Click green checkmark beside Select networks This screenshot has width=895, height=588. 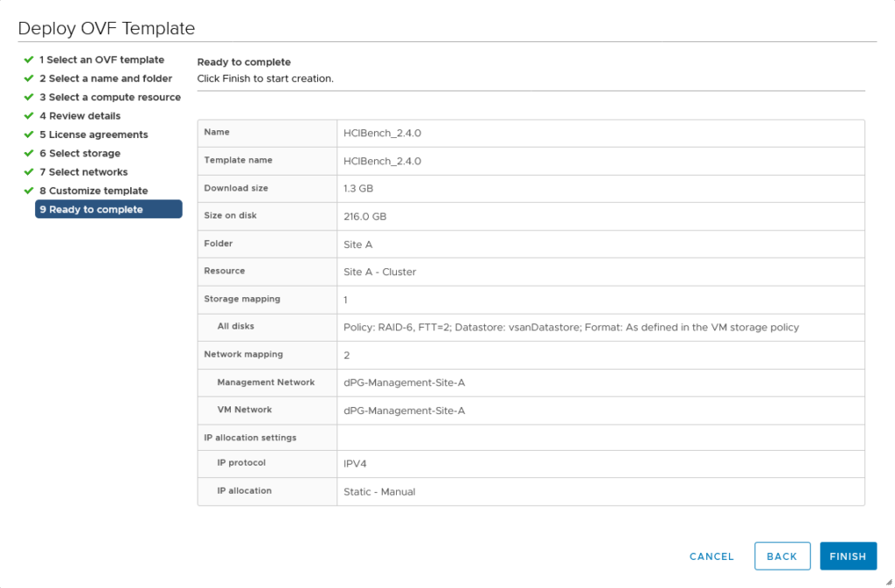(x=29, y=171)
